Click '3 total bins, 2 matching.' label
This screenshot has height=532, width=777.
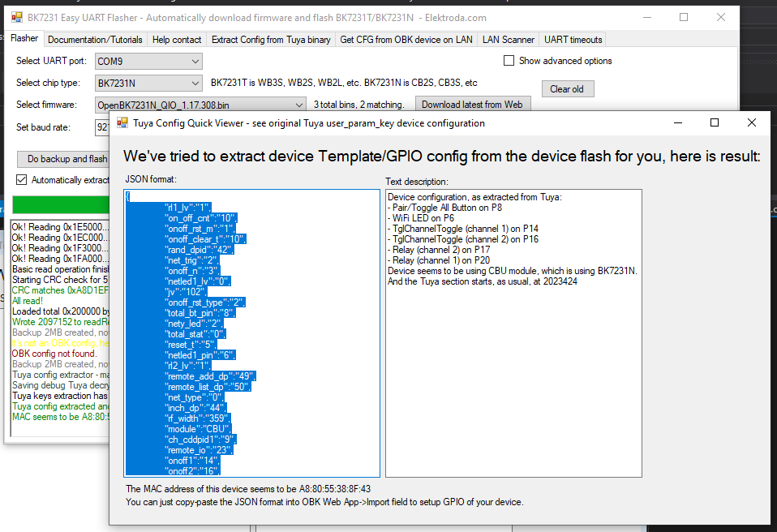(x=358, y=105)
